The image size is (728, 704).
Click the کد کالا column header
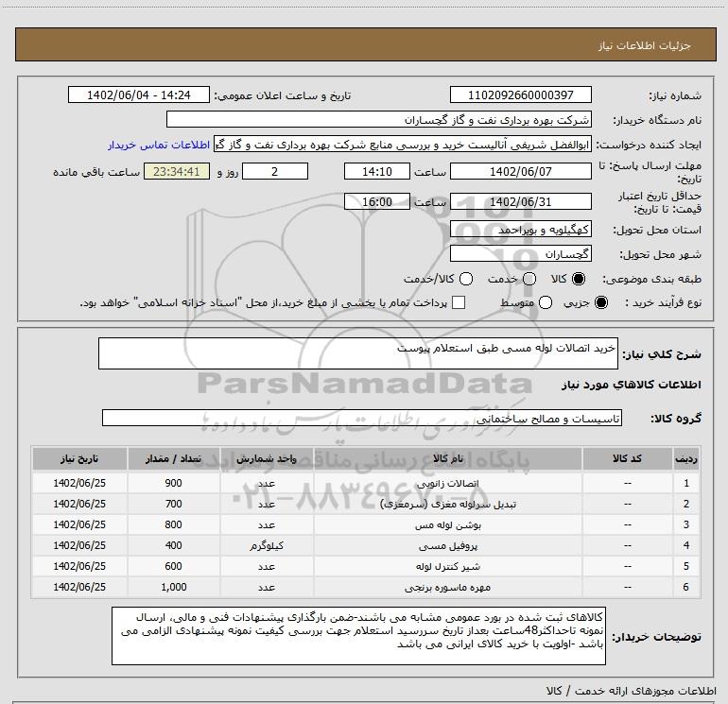pyautogui.click(x=627, y=459)
